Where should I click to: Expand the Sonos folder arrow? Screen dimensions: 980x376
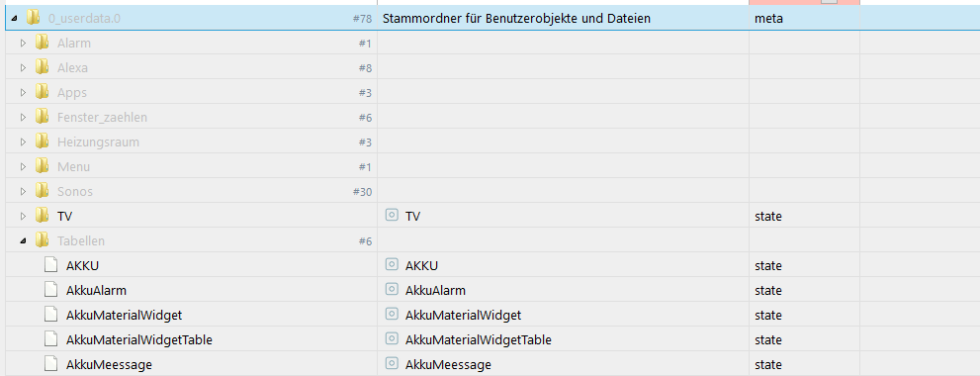[23, 191]
